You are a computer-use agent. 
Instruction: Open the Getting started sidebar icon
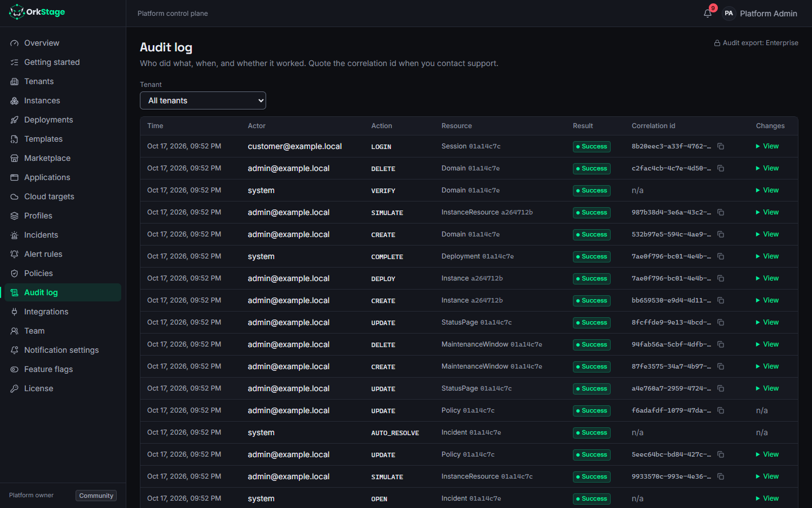[x=15, y=62]
